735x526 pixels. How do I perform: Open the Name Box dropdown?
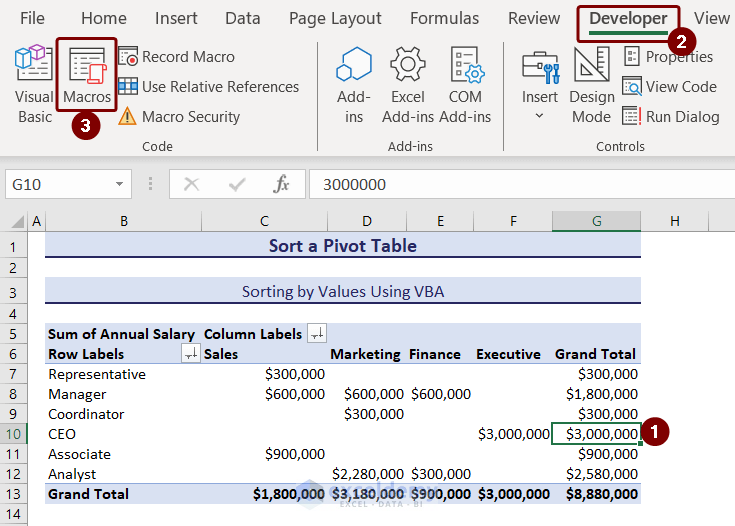coord(120,185)
